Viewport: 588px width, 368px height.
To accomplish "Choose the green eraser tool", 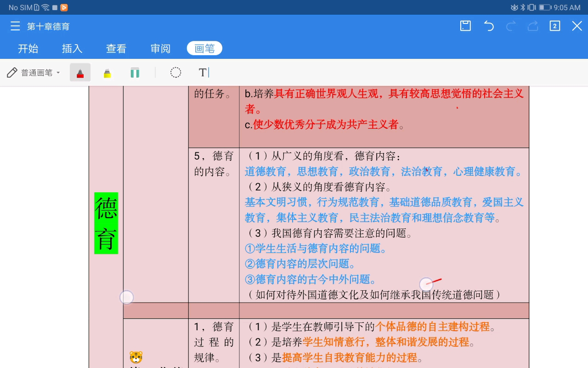I will [135, 73].
